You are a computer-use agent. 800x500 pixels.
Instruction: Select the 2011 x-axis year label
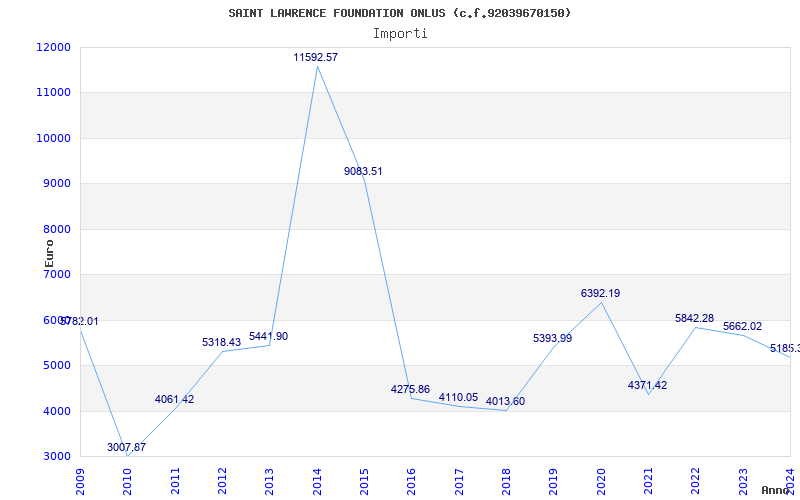click(x=175, y=482)
